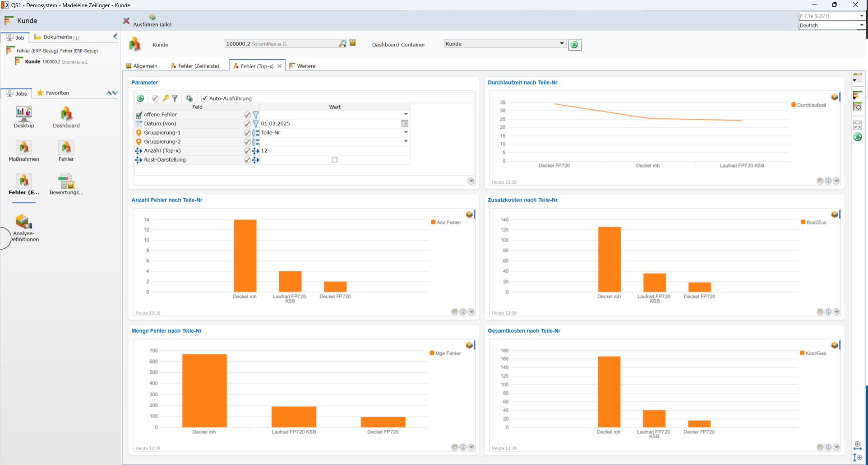Open Analysedefinitionen icon
The width and height of the screenshot is (868, 465).
(24, 228)
